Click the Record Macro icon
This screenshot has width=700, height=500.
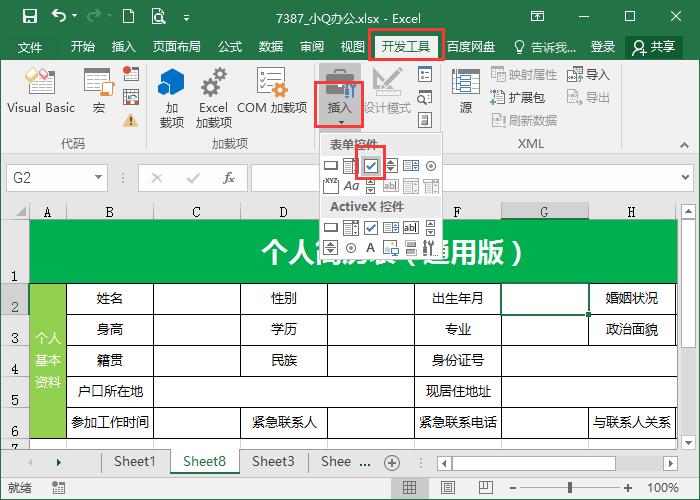pyautogui.click(x=131, y=74)
